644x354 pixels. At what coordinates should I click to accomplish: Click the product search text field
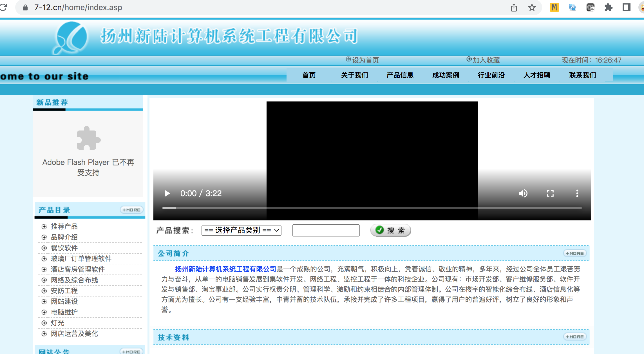coord(326,230)
